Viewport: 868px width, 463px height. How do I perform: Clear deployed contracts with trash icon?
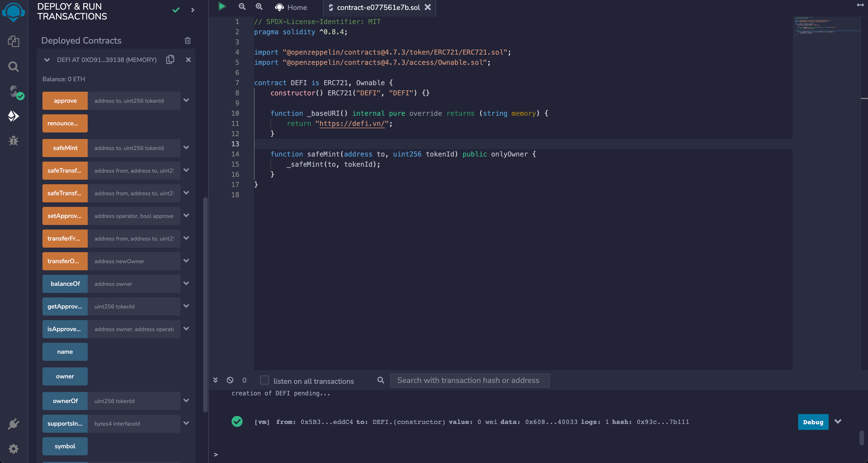pos(188,40)
